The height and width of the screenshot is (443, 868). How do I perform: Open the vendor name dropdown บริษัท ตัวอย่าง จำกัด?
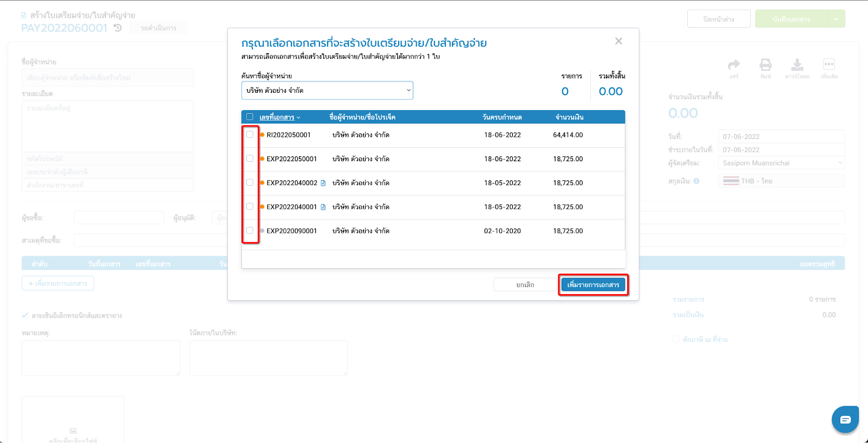327,91
